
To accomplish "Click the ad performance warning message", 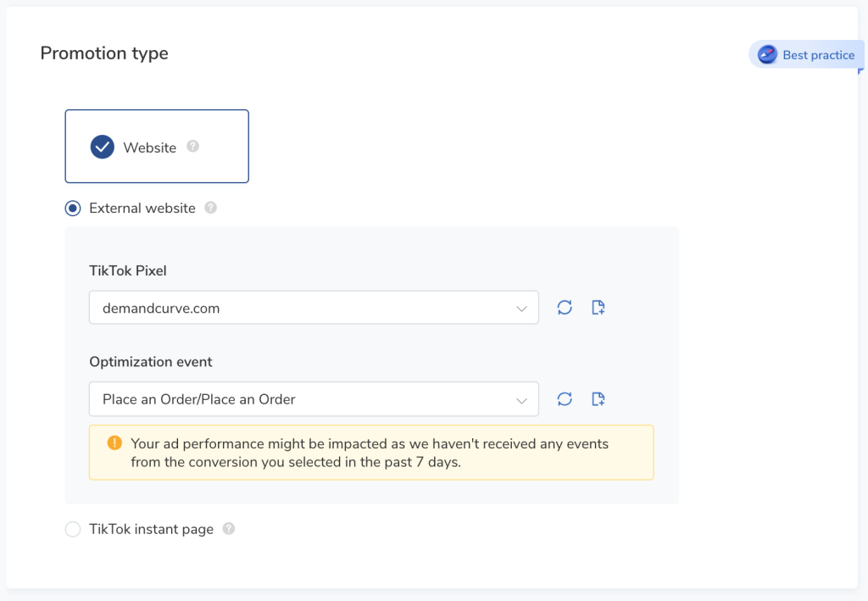I will tap(370, 453).
